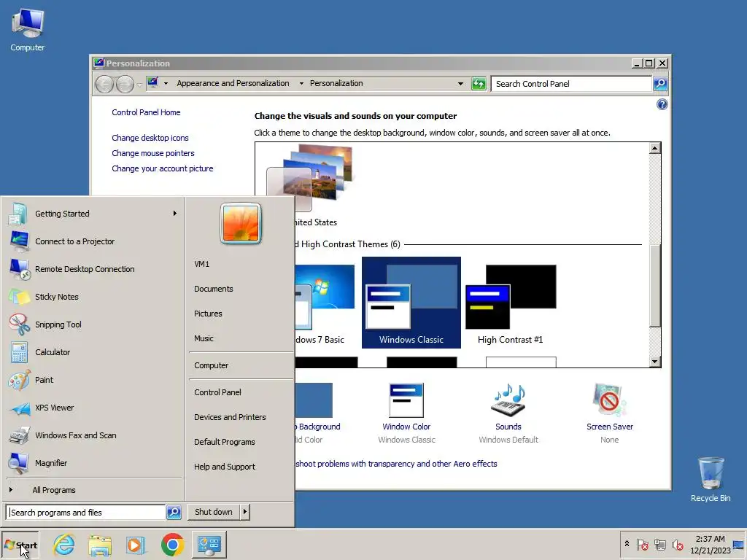
Task: Click the themes list scroll down arrow
Action: coord(655,362)
